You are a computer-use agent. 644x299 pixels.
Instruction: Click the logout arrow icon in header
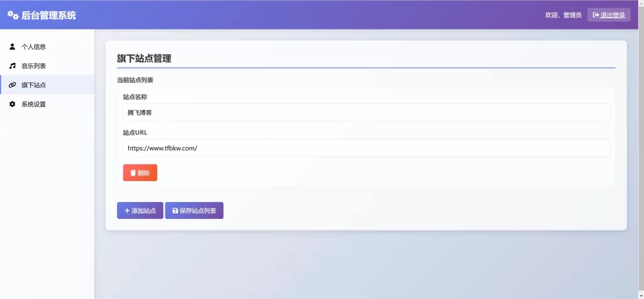coord(596,15)
